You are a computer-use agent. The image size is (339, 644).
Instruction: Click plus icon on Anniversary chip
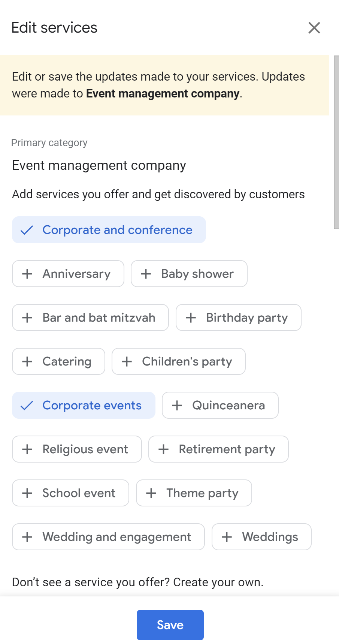[x=27, y=274]
